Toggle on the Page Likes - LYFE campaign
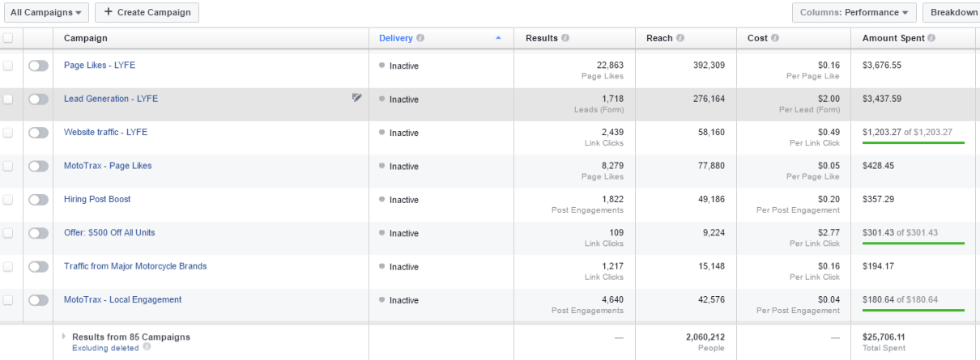 (x=38, y=66)
